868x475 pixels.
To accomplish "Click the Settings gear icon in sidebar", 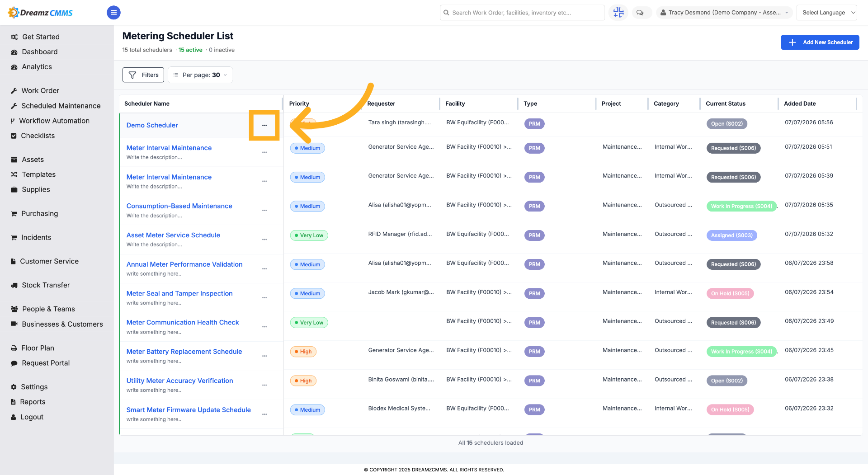I will click(14, 387).
